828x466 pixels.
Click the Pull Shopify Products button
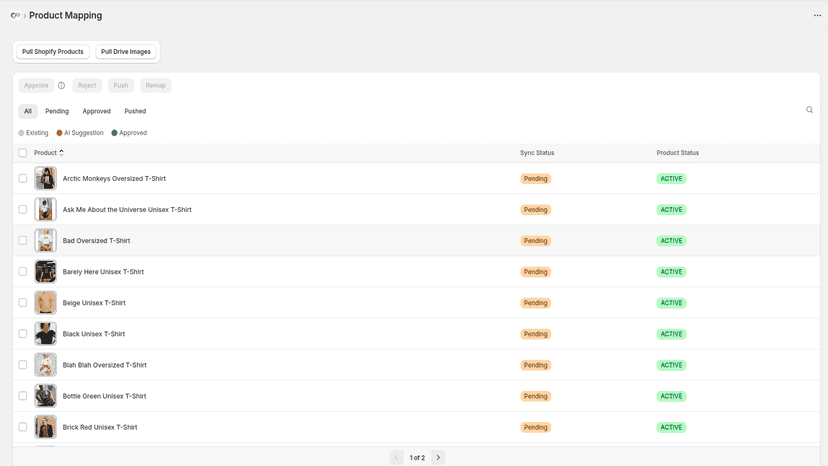[53, 52]
